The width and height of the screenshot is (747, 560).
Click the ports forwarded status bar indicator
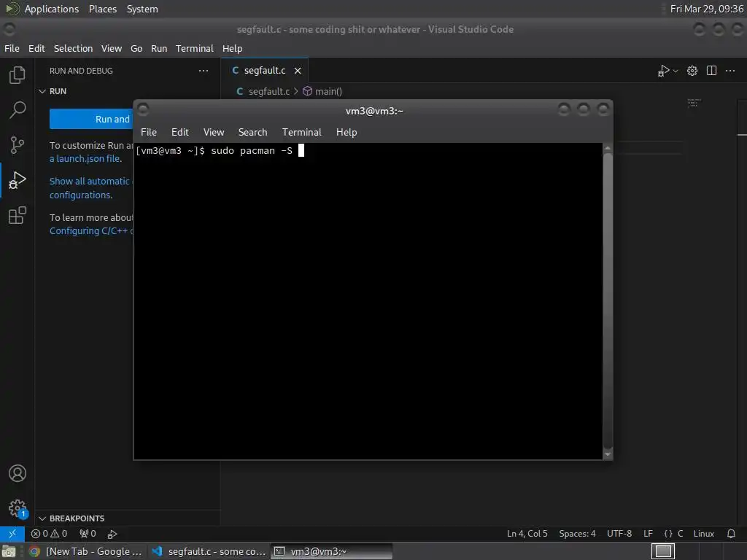[x=88, y=534]
